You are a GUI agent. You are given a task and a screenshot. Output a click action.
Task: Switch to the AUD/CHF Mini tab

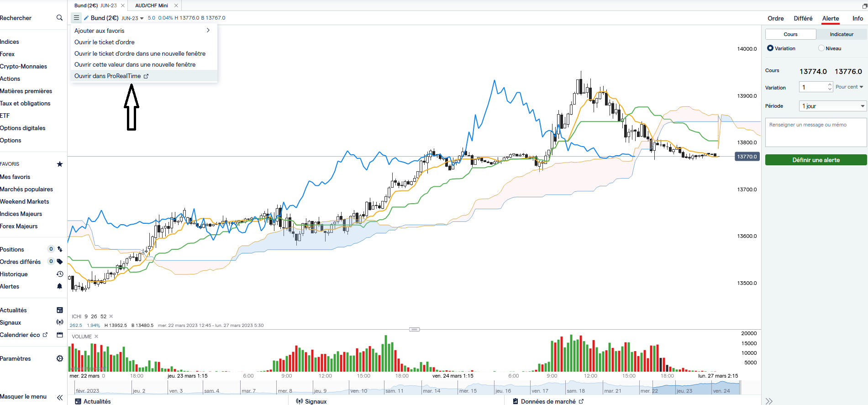(152, 5)
